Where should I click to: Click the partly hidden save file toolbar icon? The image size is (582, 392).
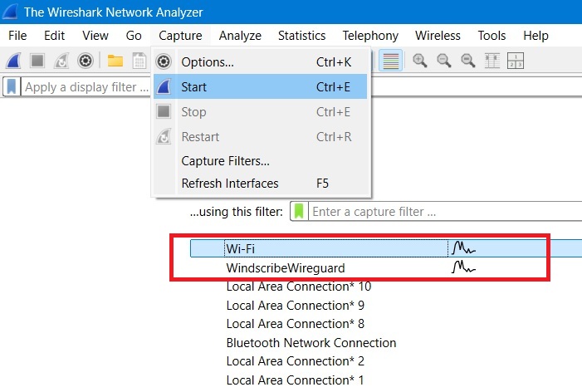(x=139, y=61)
